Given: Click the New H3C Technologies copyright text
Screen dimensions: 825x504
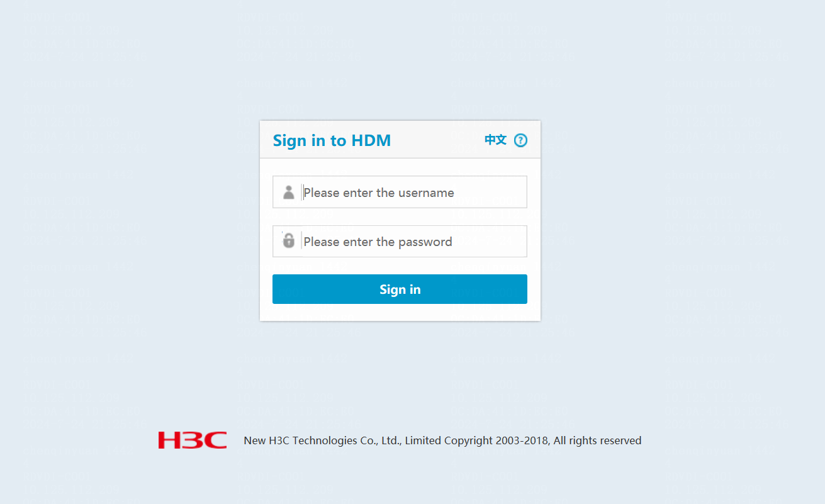Looking at the screenshot, I should [442, 440].
